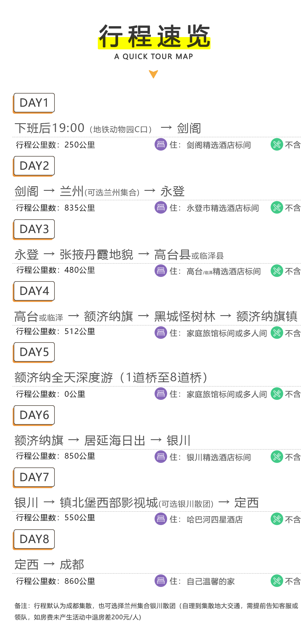The height and width of the screenshot is (644, 308).
Task: Click the green meal icon in DAY1 row
Action: tap(277, 144)
